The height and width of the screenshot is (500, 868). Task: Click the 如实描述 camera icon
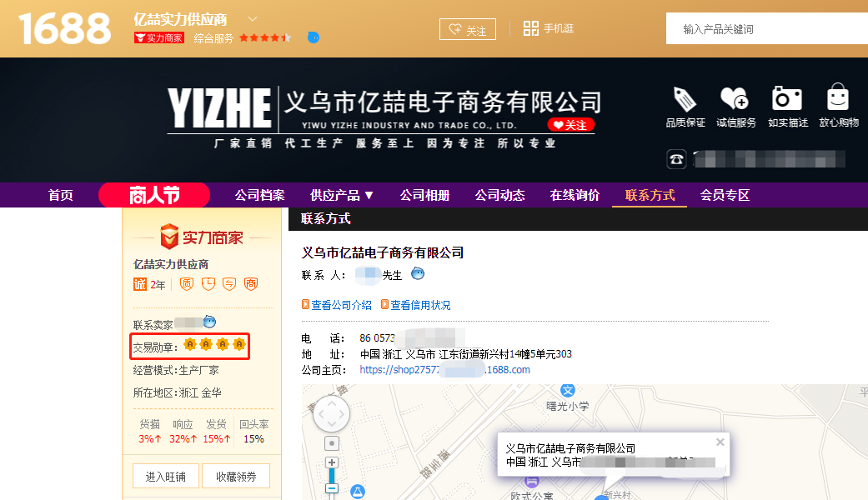click(786, 99)
